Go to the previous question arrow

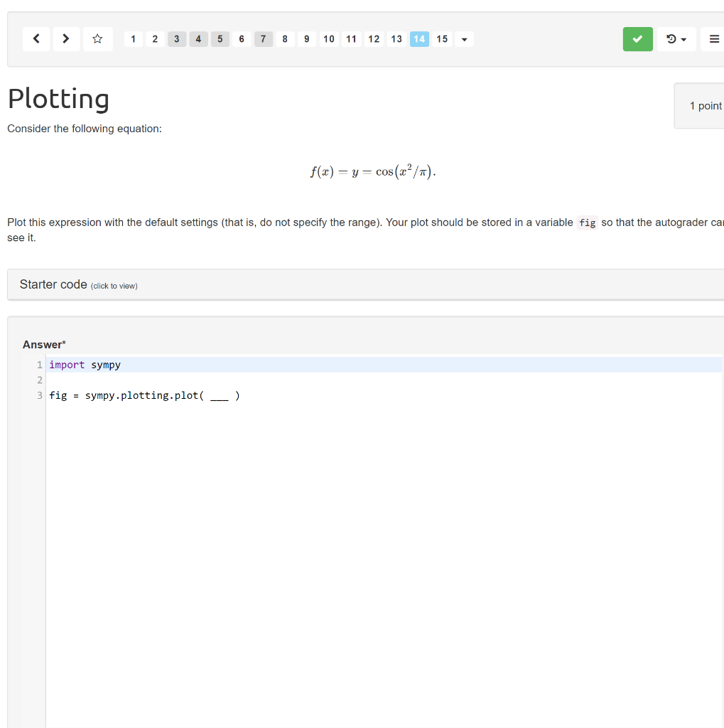[x=36, y=39]
